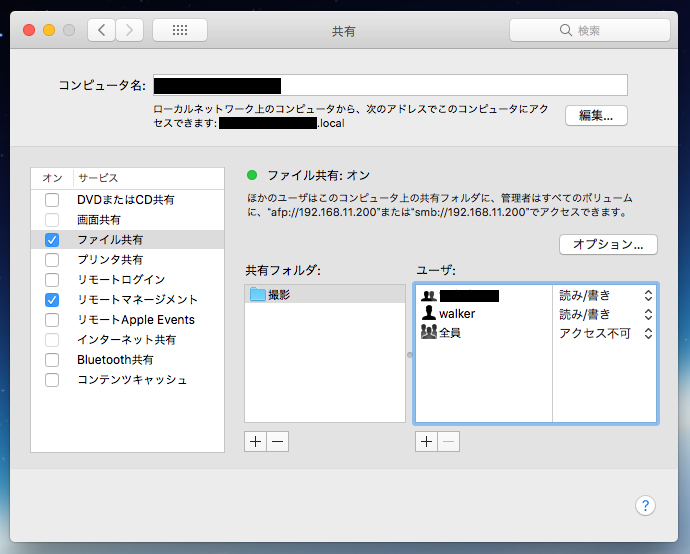Add a user with plus button
690x554 pixels.
pyautogui.click(x=426, y=441)
